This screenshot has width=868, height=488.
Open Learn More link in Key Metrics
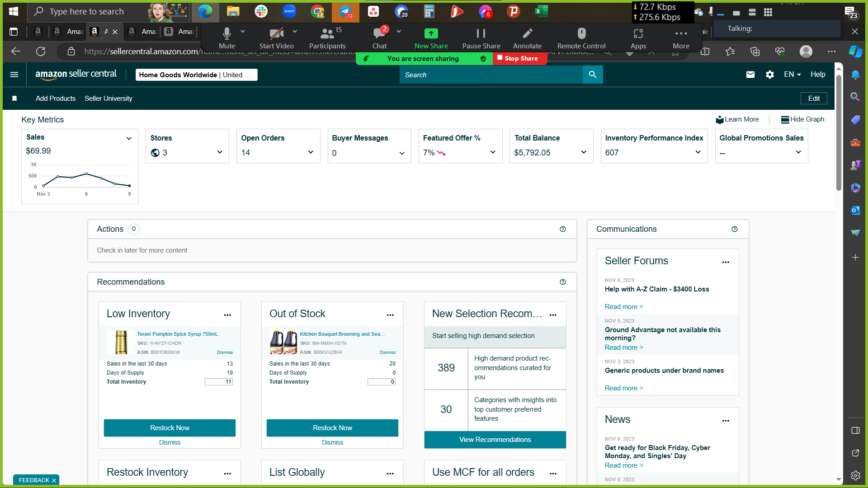[737, 119]
